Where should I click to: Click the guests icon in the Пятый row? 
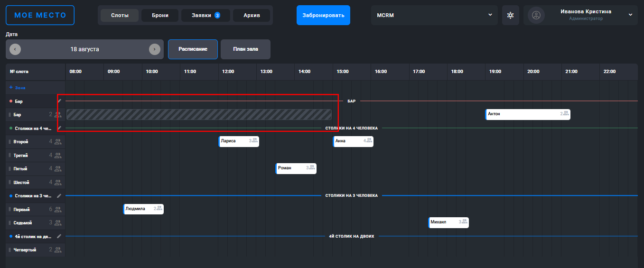pyautogui.click(x=58, y=168)
